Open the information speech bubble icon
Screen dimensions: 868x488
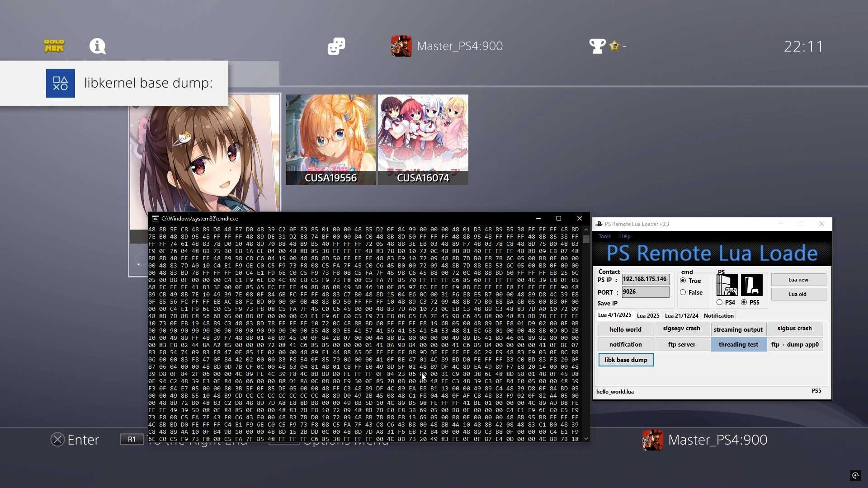97,46
